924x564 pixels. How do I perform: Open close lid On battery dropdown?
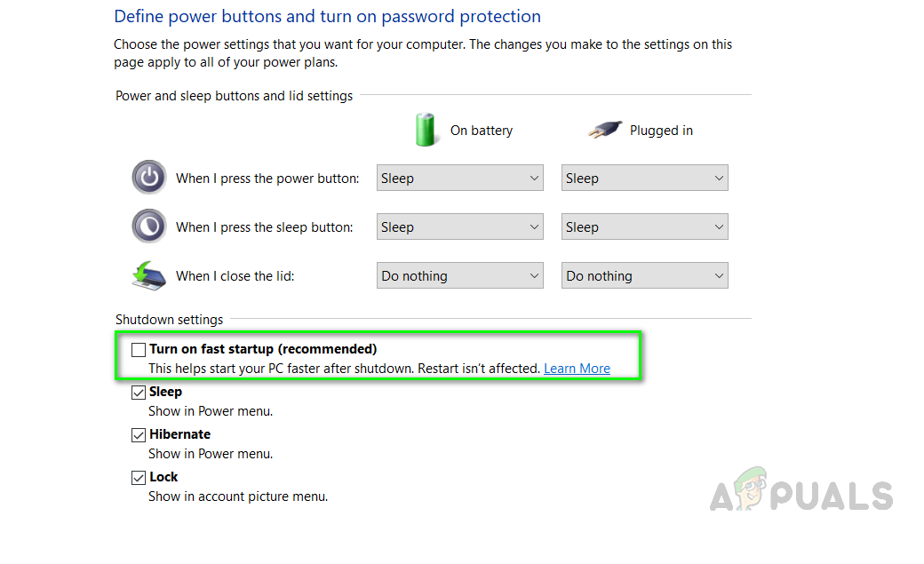(459, 275)
